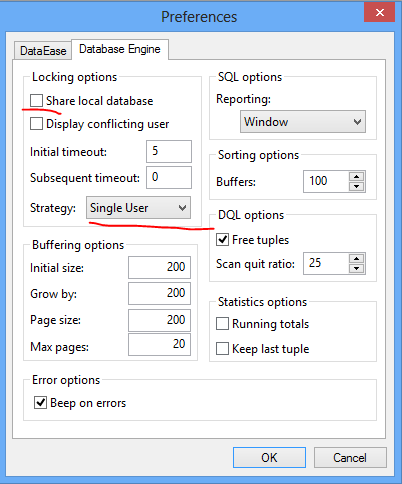Click the Subsequent timeout field
The height and width of the screenshot is (484, 402).
click(169, 177)
